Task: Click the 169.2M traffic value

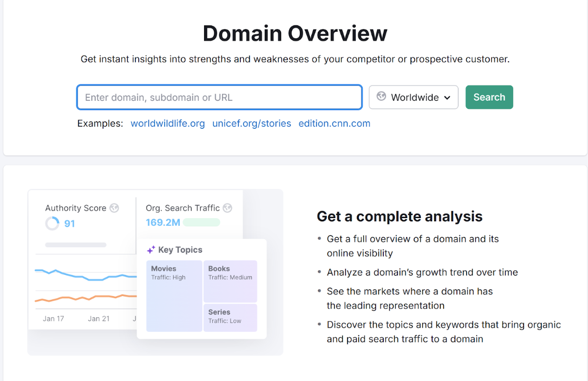Action: coord(162,222)
